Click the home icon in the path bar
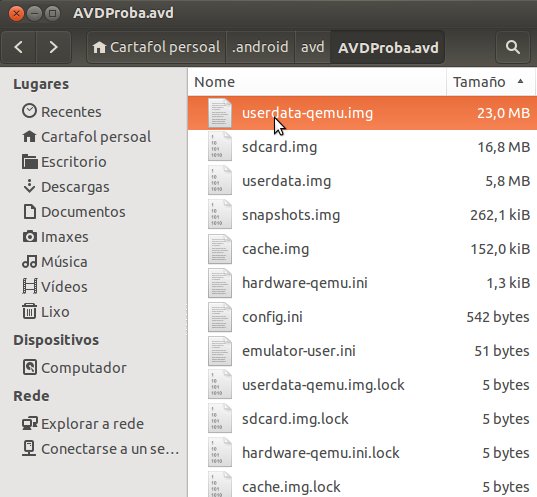 pyautogui.click(x=99, y=47)
